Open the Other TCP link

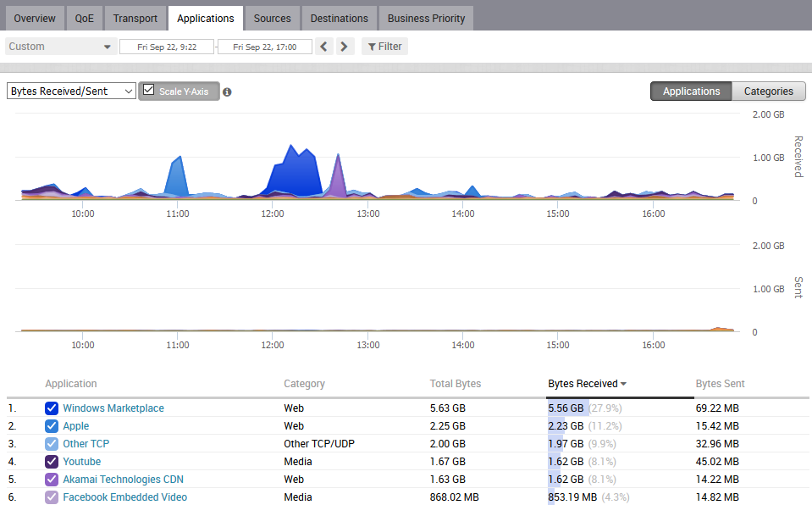point(86,444)
